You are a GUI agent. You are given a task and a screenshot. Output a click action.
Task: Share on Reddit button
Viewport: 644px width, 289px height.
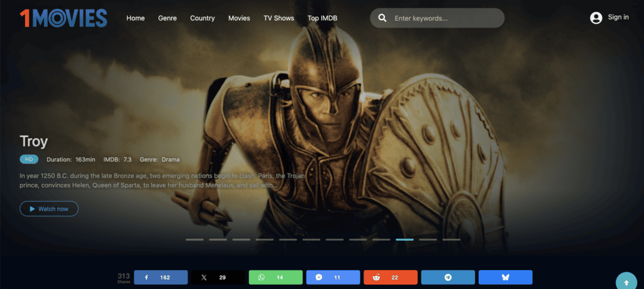(x=391, y=278)
